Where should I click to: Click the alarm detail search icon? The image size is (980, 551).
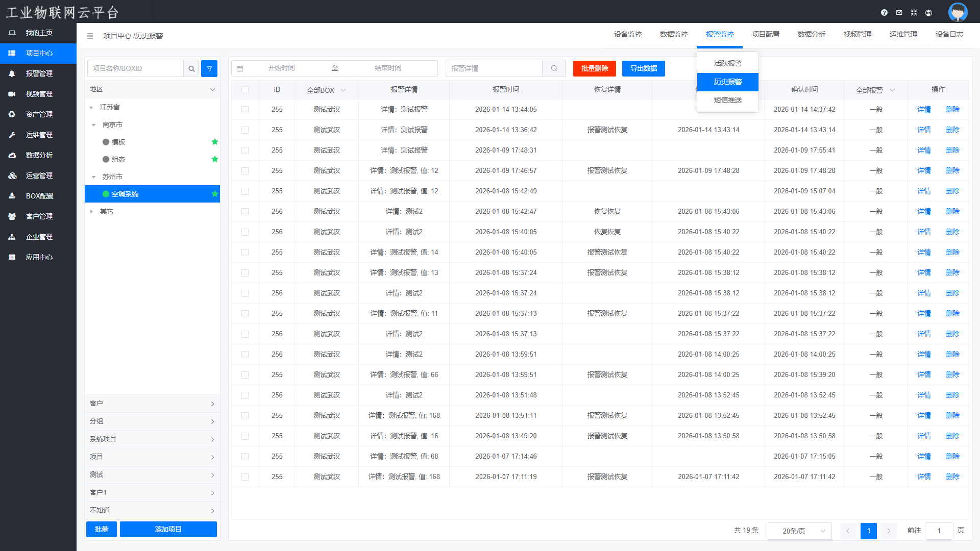554,68
